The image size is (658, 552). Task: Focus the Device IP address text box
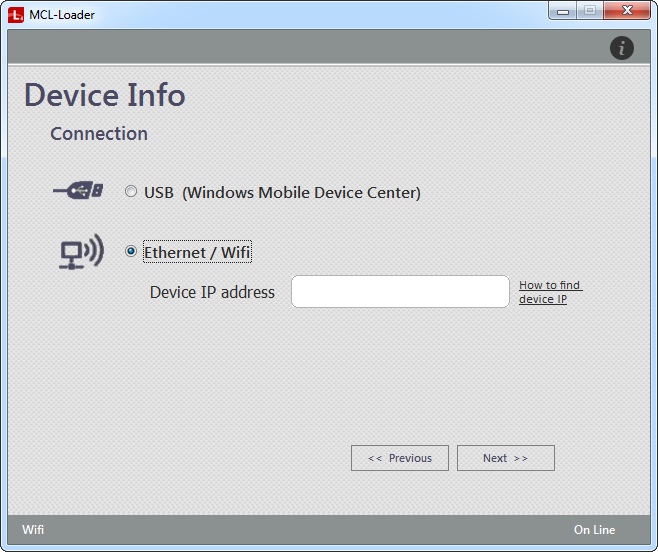click(x=400, y=292)
